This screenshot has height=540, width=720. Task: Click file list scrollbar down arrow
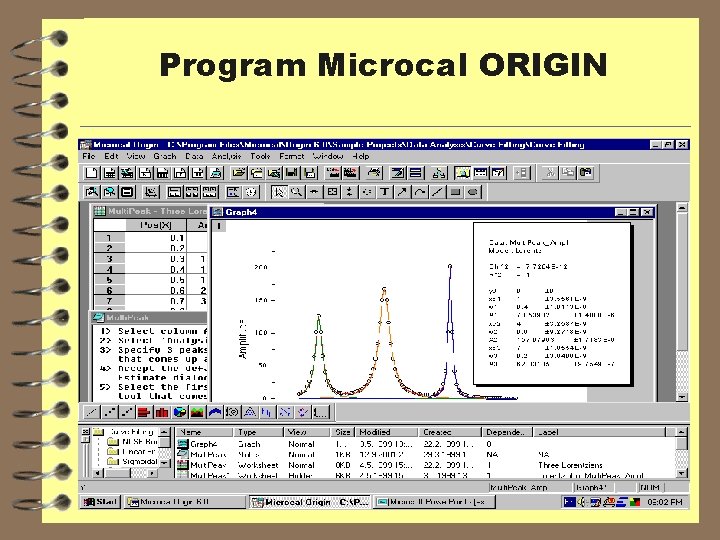coord(682,473)
